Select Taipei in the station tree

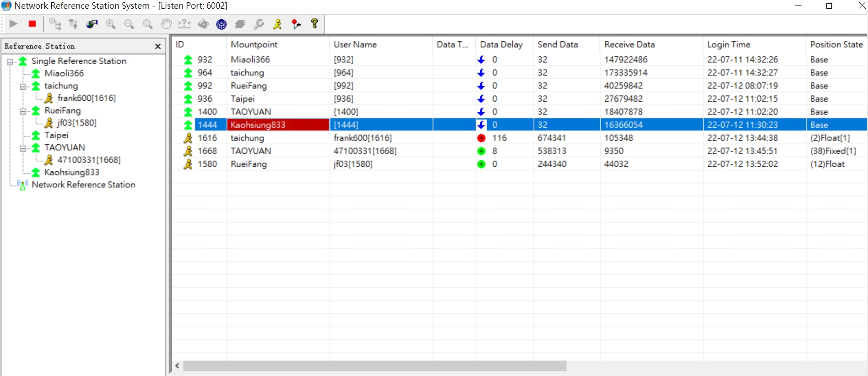coord(56,135)
